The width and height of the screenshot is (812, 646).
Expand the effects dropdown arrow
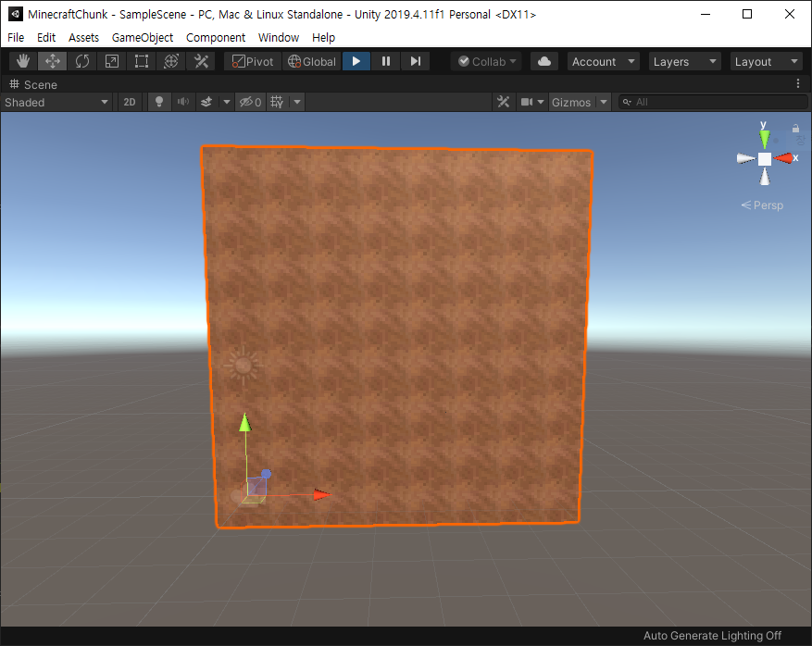pyautogui.click(x=226, y=102)
